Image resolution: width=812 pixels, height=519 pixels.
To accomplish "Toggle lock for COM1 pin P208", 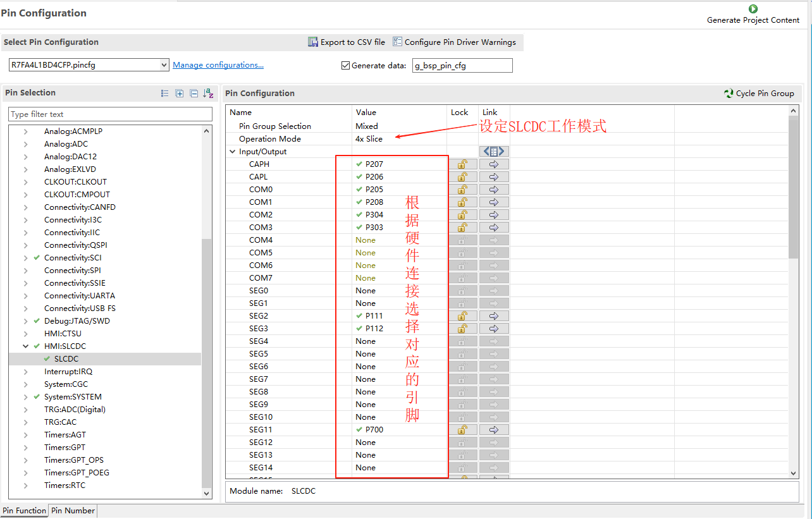I will click(x=463, y=202).
